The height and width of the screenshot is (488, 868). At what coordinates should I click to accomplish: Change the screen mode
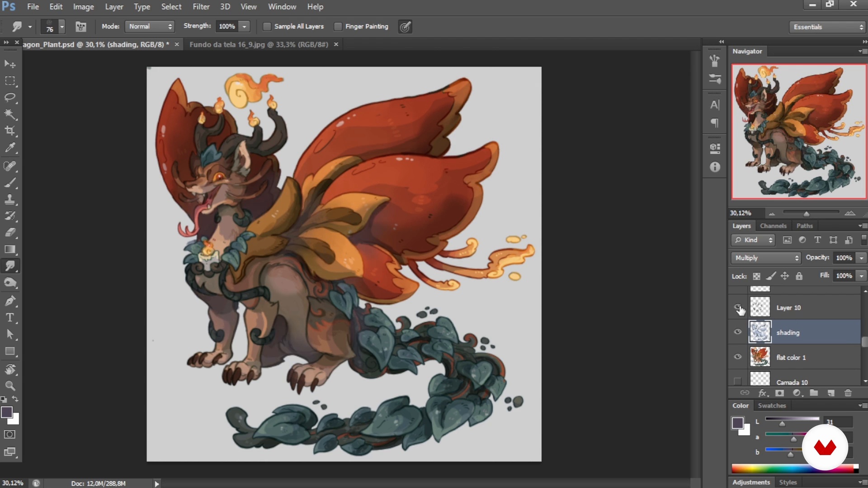tap(10, 452)
